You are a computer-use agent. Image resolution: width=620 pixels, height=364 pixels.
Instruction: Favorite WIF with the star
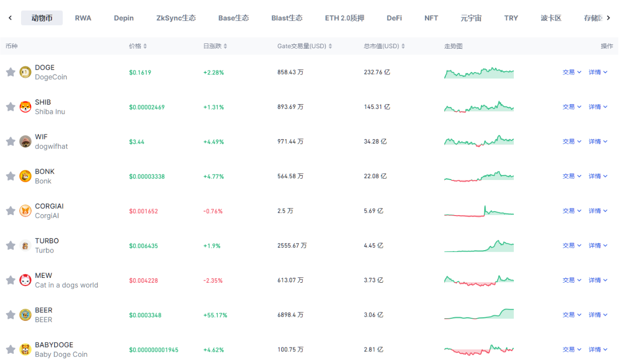pyautogui.click(x=10, y=142)
